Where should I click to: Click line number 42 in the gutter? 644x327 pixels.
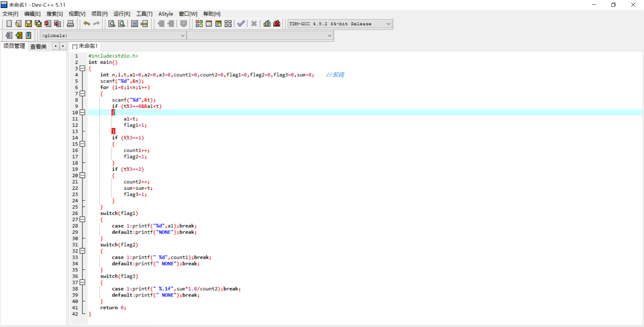(75, 314)
